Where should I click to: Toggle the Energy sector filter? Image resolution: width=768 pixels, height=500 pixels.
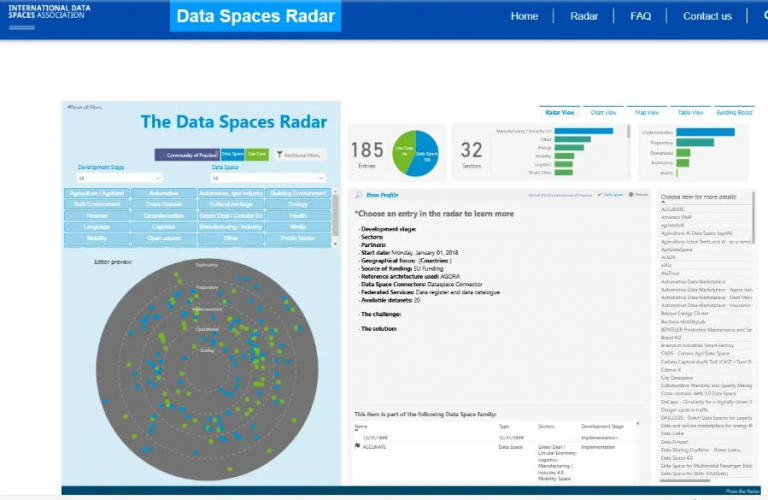(298, 204)
